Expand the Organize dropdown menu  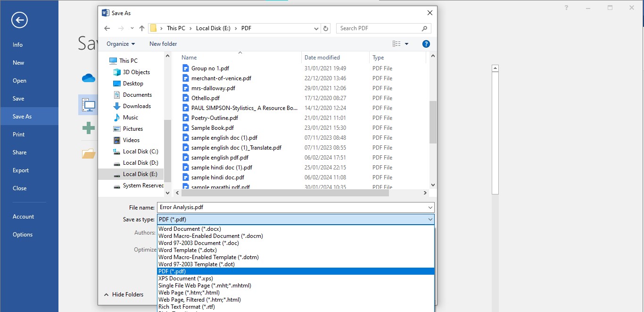point(121,44)
